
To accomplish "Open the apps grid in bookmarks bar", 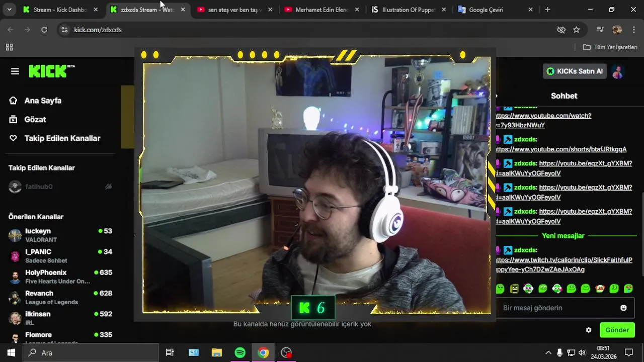I will (9, 47).
